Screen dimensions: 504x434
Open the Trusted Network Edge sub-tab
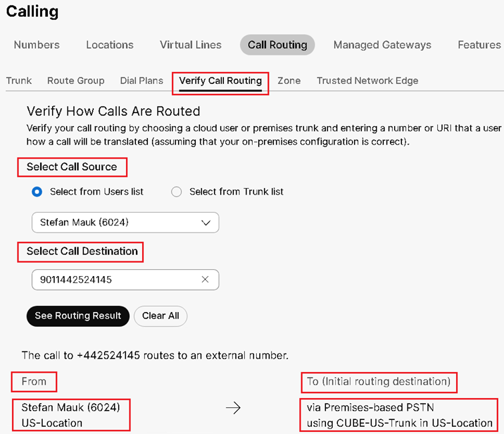tap(367, 81)
